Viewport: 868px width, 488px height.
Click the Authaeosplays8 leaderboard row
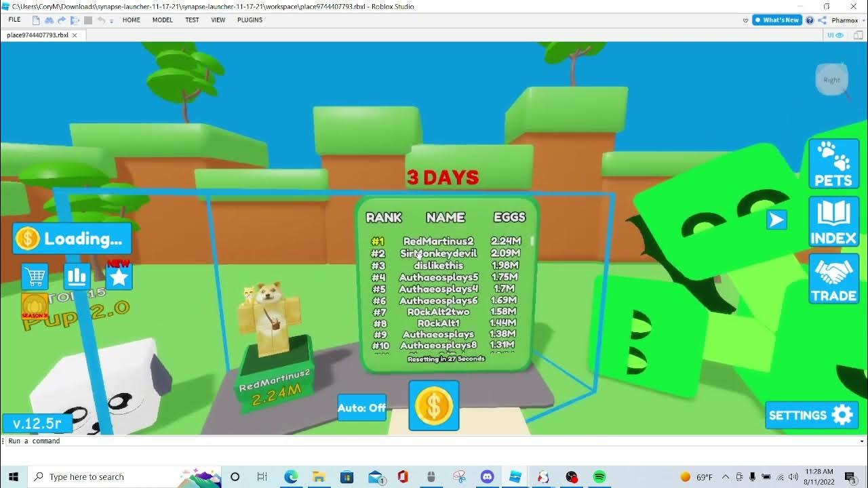(x=446, y=345)
